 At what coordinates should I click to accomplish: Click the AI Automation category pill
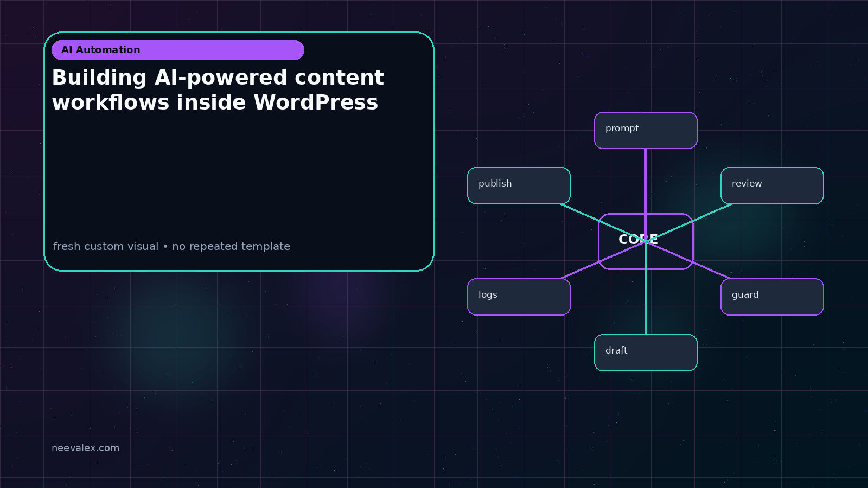[x=178, y=50]
